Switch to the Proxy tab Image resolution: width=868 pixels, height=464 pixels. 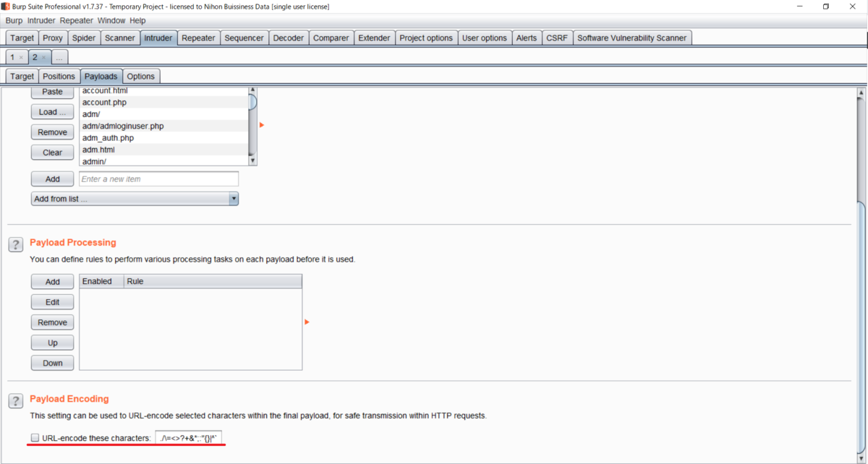click(53, 38)
